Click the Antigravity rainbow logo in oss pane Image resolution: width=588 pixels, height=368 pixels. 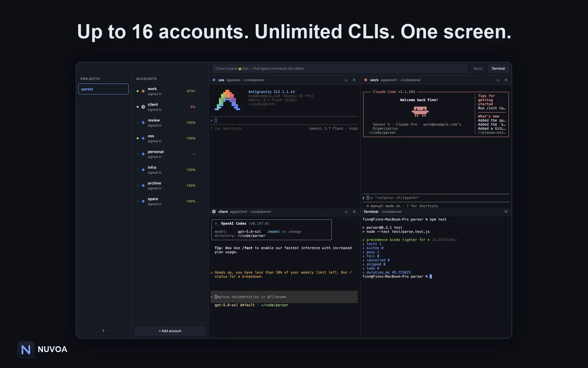coord(228,100)
